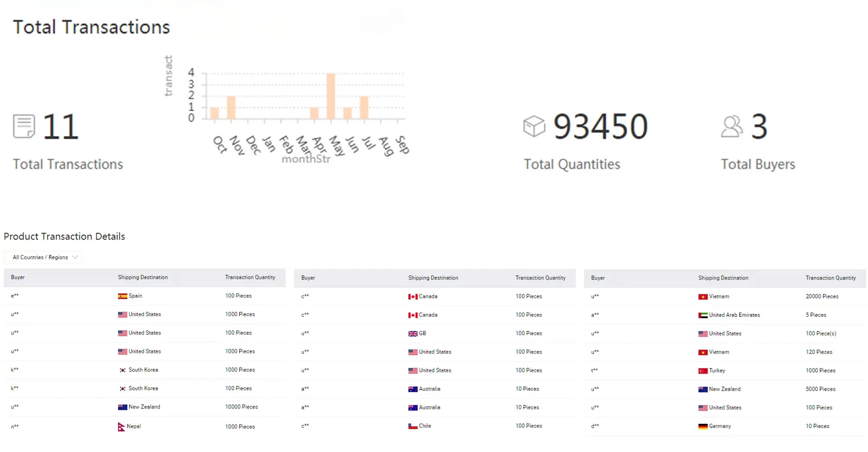
Task: Click the third table's Buyer column header
Action: 598,278
